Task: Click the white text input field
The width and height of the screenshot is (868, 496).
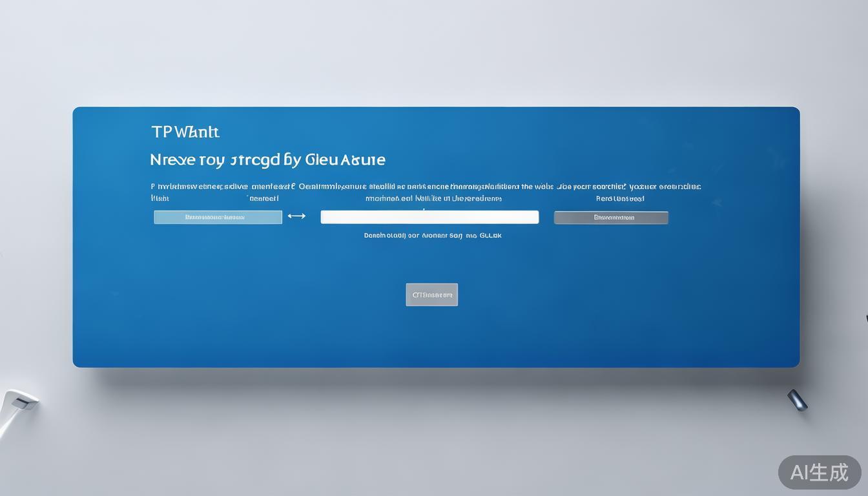Action: [x=429, y=217]
